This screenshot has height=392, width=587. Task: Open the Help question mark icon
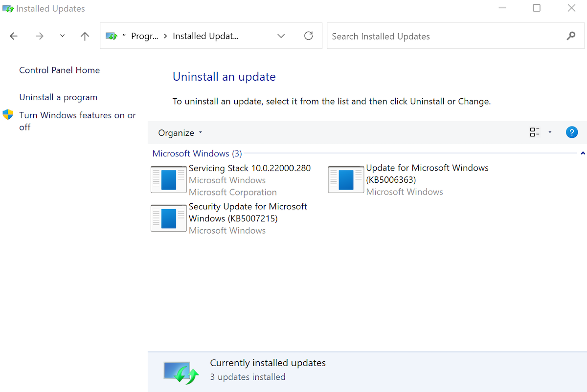click(572, 132)
